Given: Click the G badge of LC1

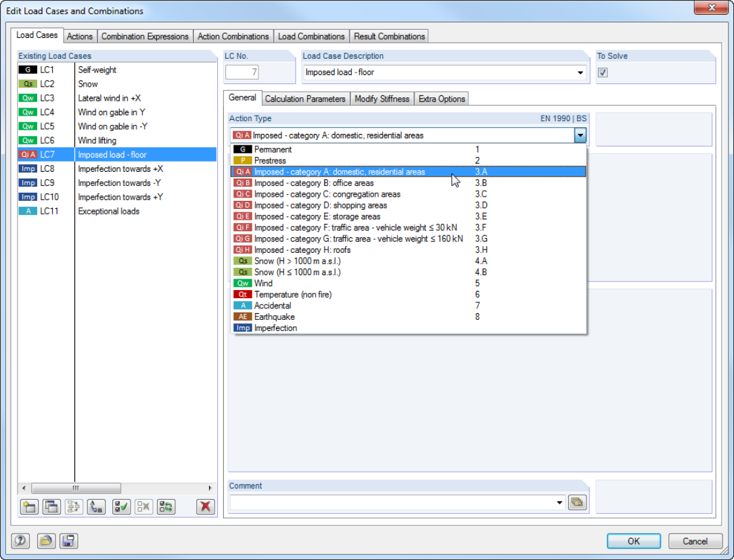Looking at the screenshot, I should 28,70.
